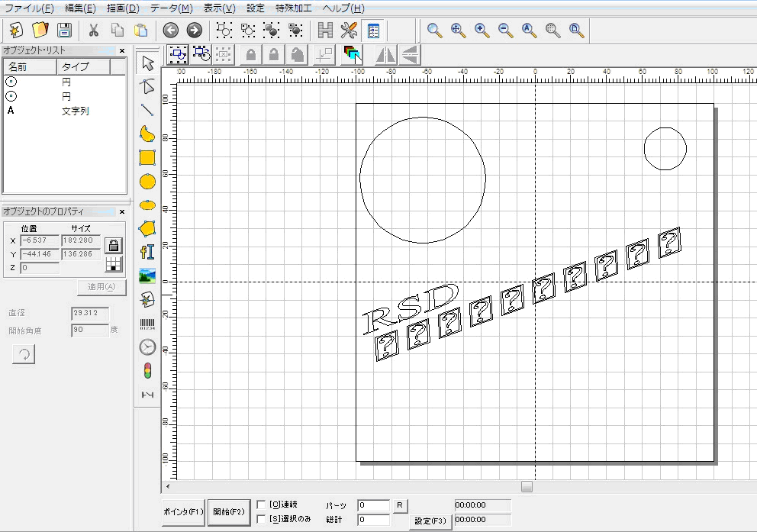Check the [S]選択のみ option

click(x=262, y=519)
